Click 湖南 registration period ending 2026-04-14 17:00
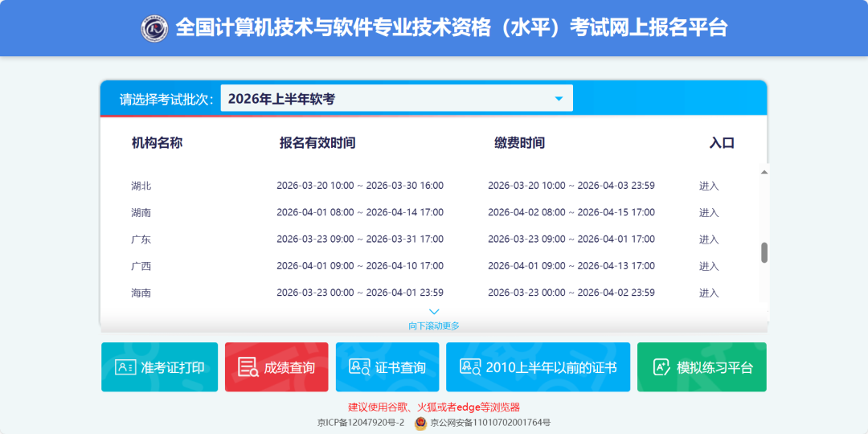The width and height of the screenshot is (868, 434). 360,212
